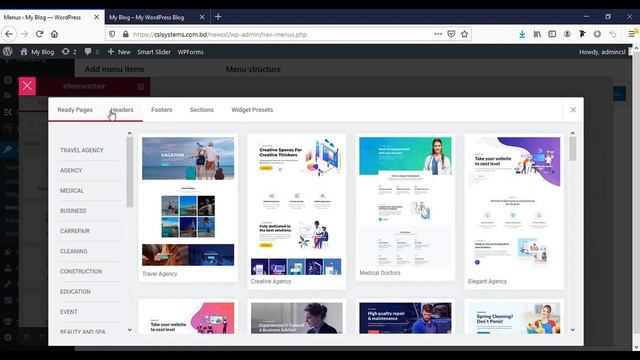This screenshot has height=360, width=640.
Task: Click category list scroll up arrow
Action: [129, 133]
